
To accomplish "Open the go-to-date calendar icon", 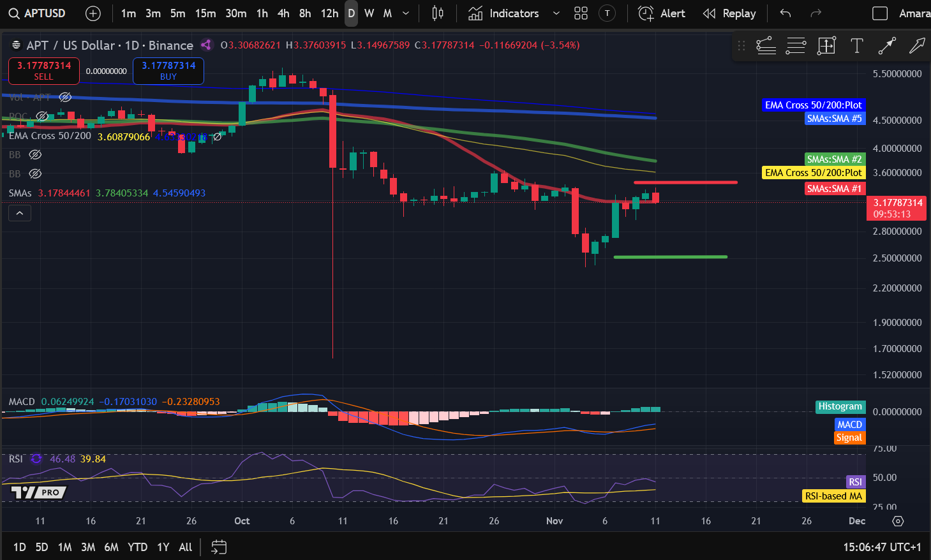I will (219, 547).
